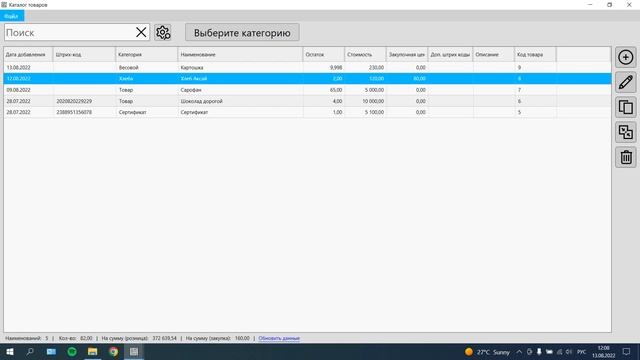The image size is (640, 360).
Task: Click the 372 639,54 retail sum in the status bar
Action: 164,338
